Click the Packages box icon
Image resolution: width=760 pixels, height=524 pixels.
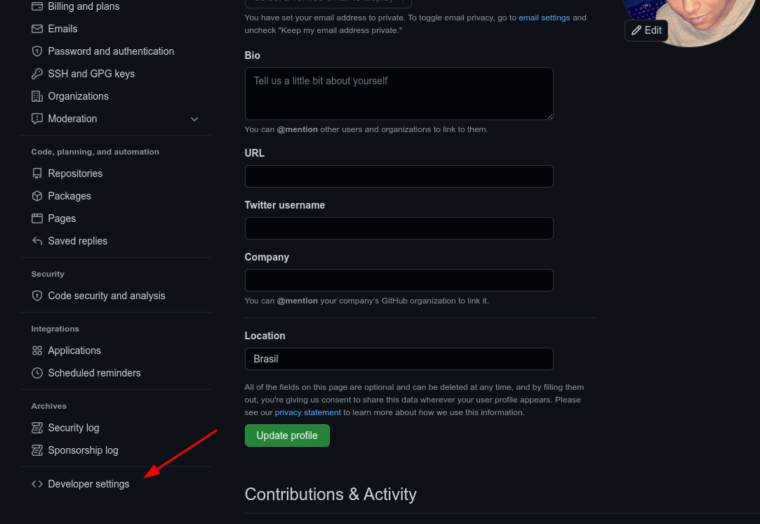click(x=37, y=196)
